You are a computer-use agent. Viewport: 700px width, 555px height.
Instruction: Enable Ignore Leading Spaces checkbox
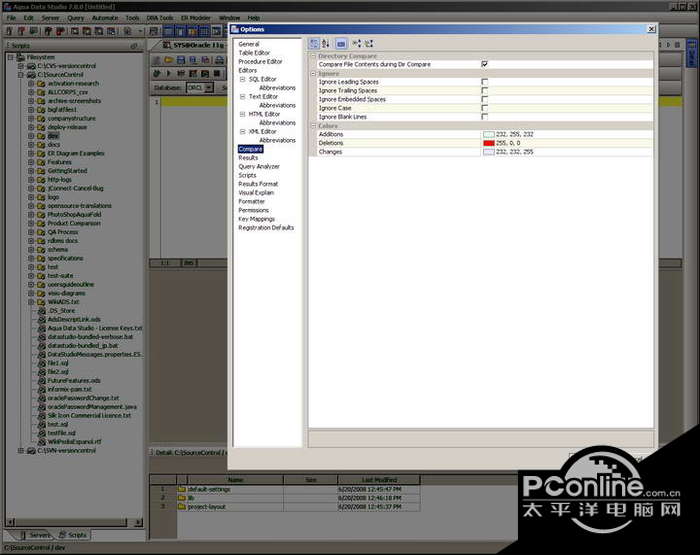point(485,82)
